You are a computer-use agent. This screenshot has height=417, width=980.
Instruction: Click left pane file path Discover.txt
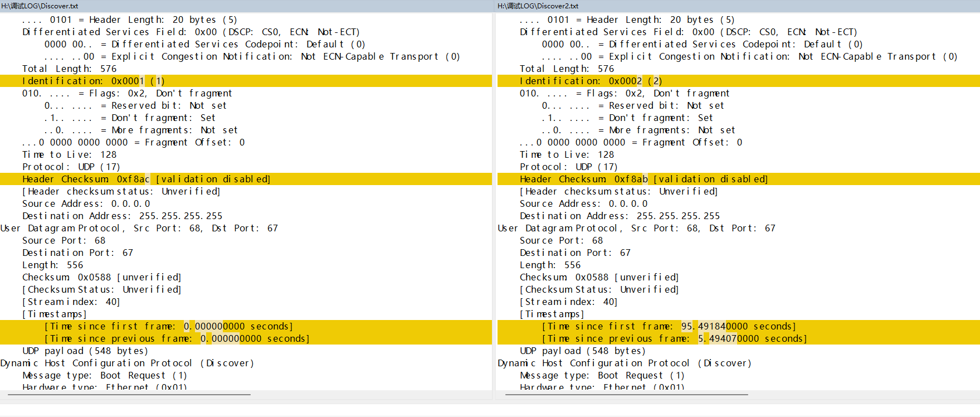pos(40,6)
